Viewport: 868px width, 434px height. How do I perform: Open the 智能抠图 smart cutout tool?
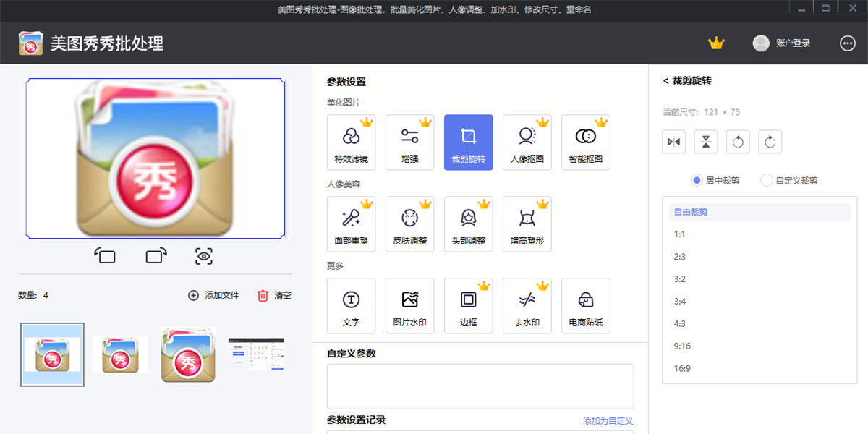585,142
